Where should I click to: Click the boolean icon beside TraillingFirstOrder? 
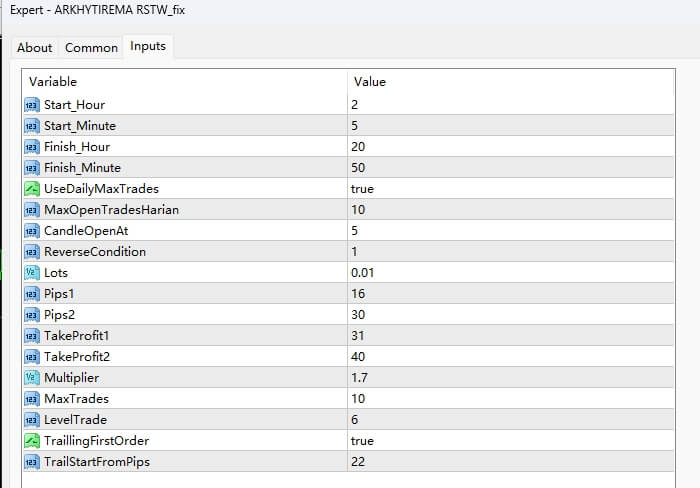coord(31,440)
